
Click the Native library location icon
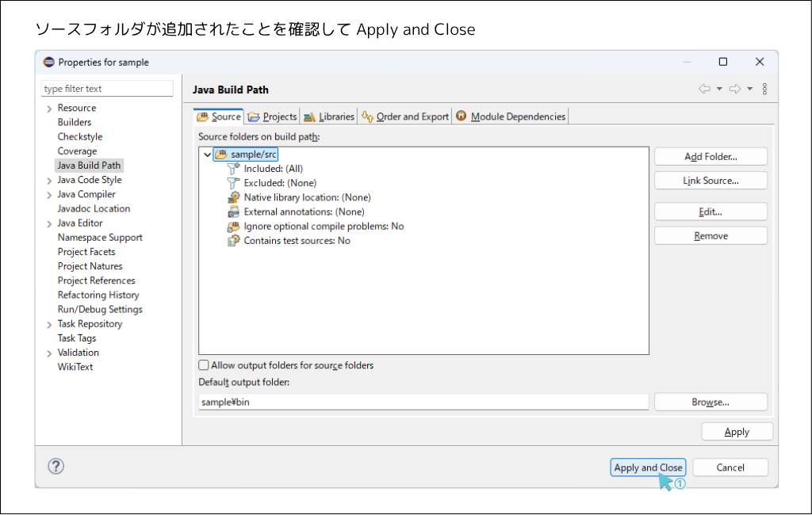[233, 197]
